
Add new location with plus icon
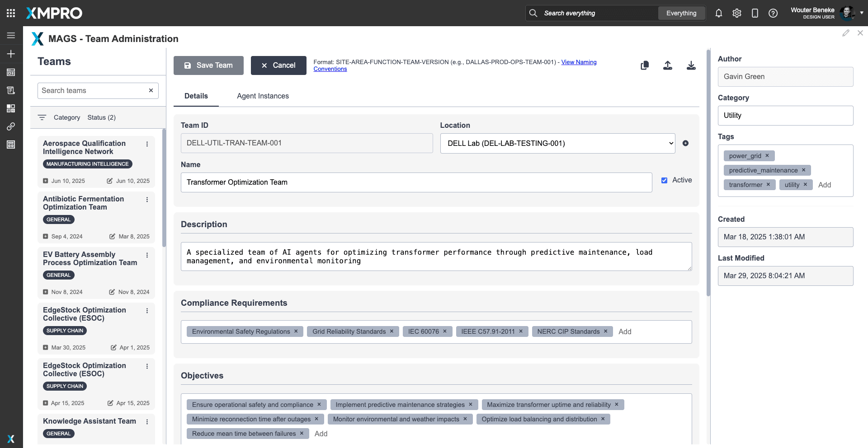pos(685,143)
